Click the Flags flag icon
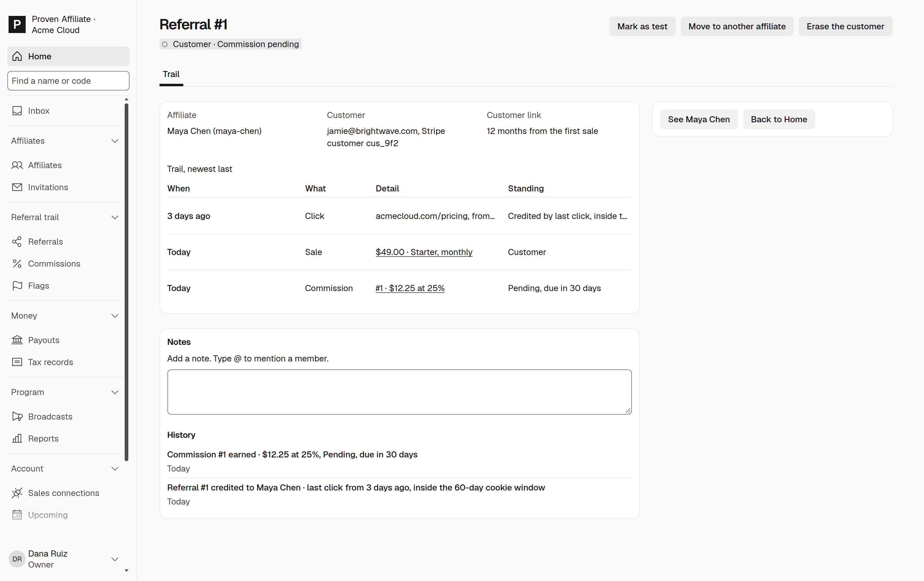This screenshot has width=924, height=581. (x=17, y=286)
